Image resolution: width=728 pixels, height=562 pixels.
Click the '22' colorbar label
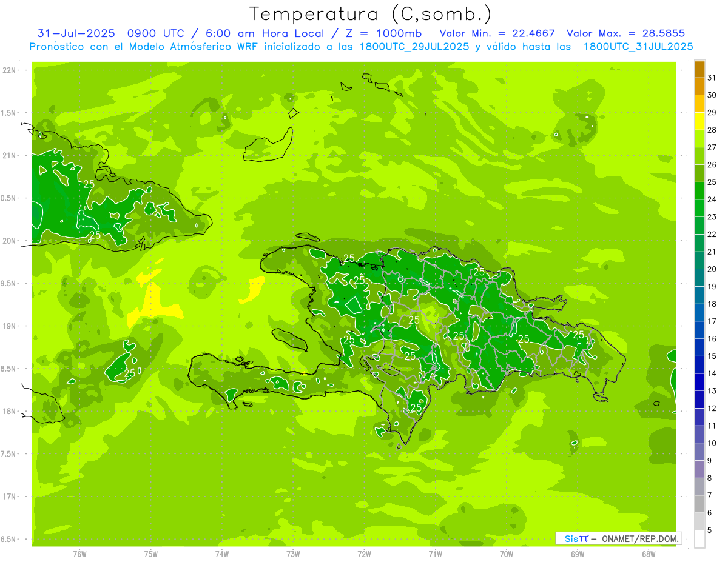(x=712, y=235)
